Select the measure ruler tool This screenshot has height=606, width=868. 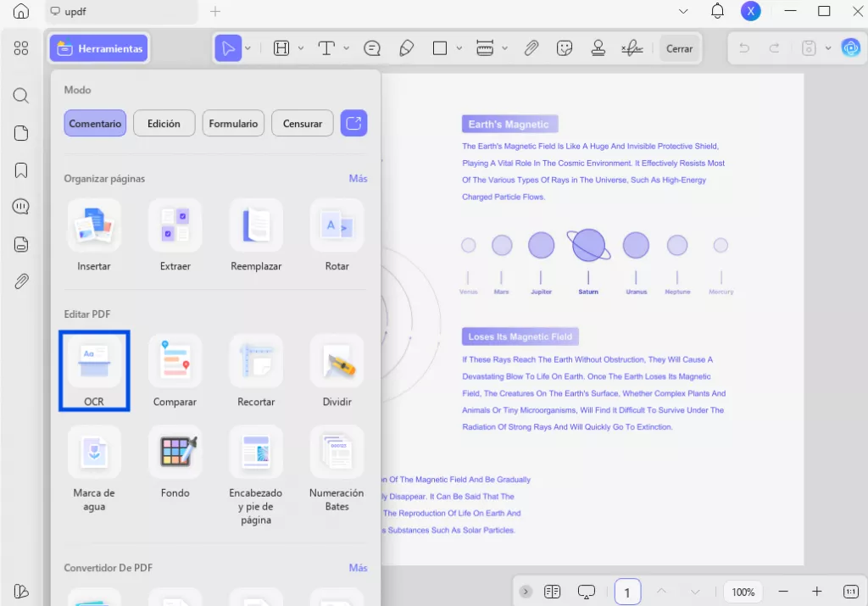pos(484,48)
